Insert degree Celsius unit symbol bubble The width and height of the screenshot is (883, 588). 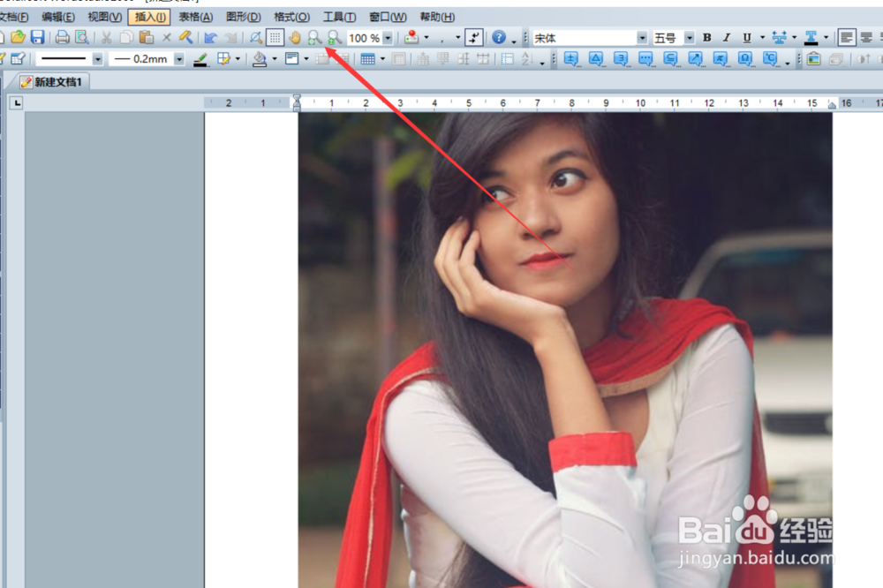(x=770, y=59)
